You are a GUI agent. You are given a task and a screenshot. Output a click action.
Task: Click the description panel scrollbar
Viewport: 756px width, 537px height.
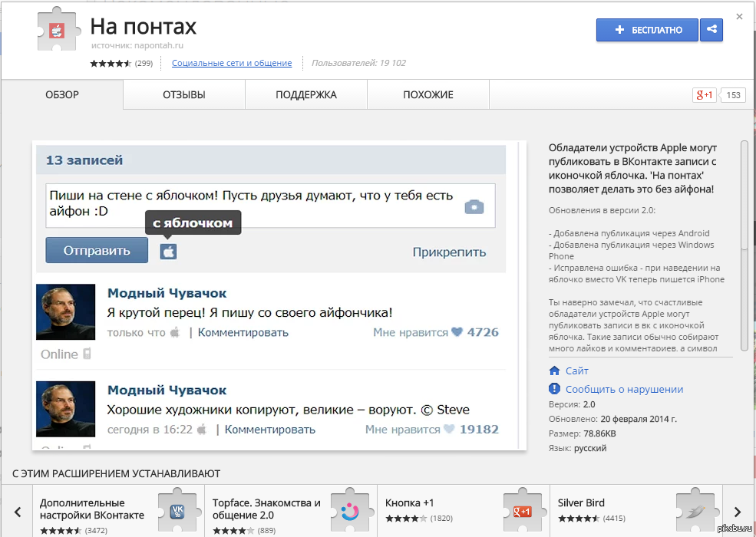coord(744,245)
